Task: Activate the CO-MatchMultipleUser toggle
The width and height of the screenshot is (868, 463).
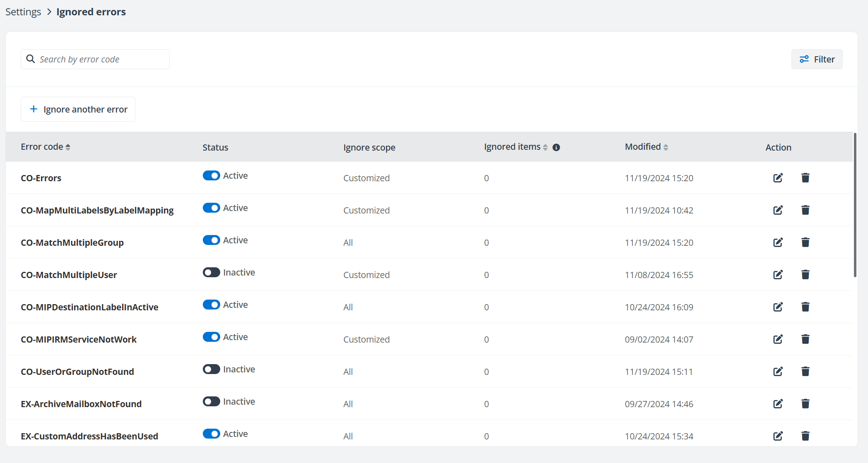Action: click(x=211, y=272)
